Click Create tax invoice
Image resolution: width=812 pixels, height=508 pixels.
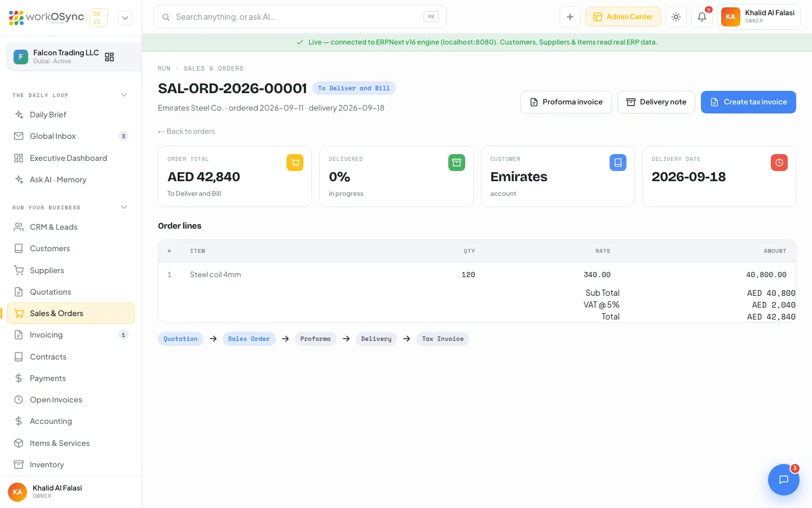[x=748, y=102]
